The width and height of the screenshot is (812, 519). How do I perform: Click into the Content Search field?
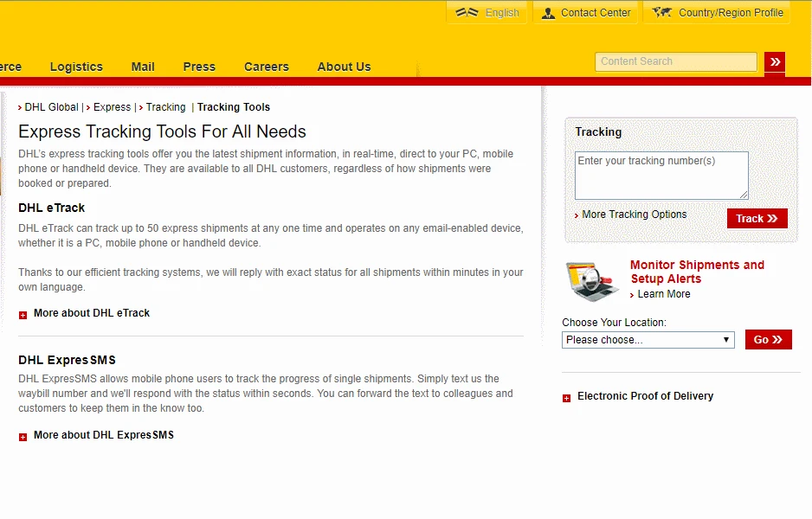(x=676, y=61)
